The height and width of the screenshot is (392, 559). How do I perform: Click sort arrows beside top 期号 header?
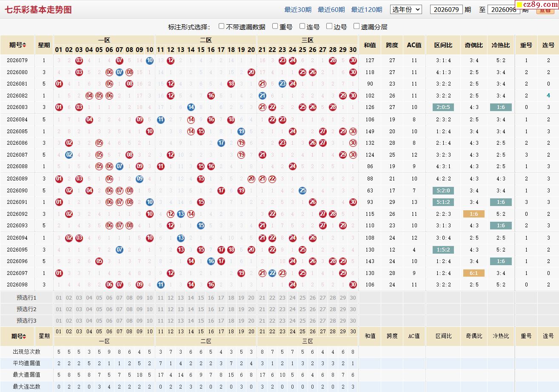(24, 45)
